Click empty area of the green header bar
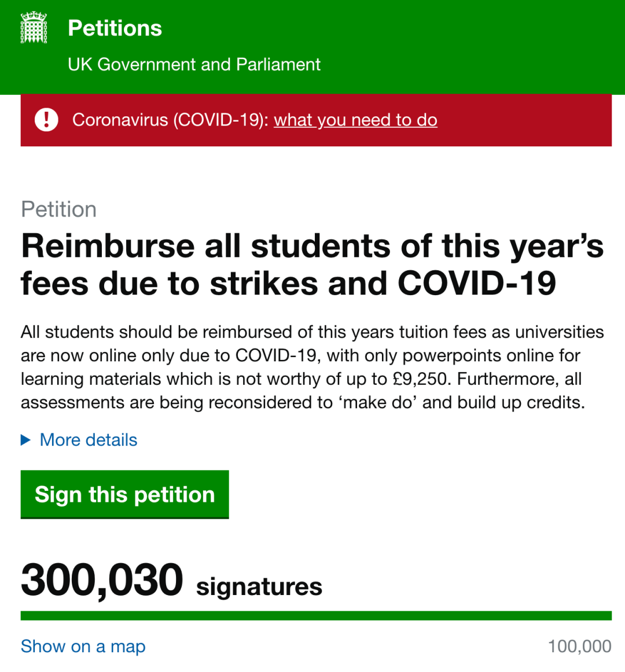The image size is (625, 672). click(471, 47)
